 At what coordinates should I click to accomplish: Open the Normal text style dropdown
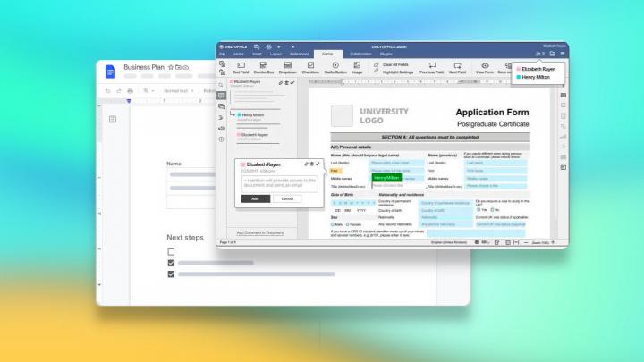[179, 90]
